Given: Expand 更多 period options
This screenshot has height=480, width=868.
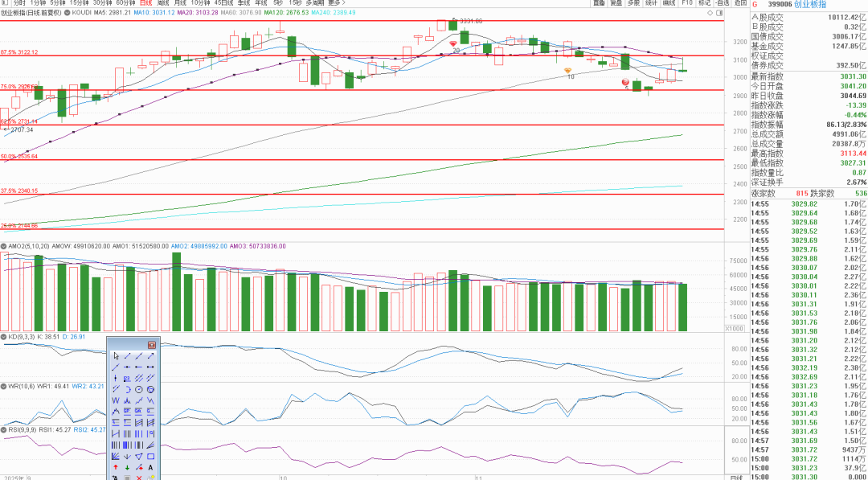Looking at the screenshot, I should pos(336,2).
